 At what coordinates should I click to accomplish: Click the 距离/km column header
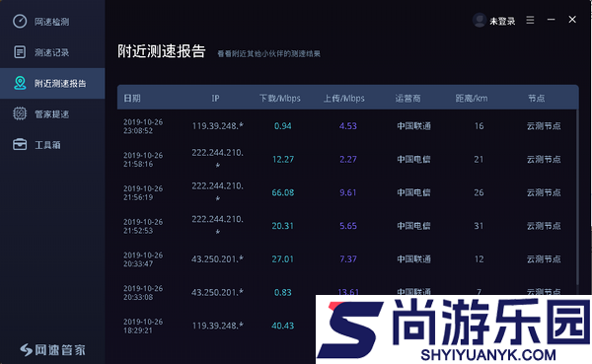click(x=472, y=99)
